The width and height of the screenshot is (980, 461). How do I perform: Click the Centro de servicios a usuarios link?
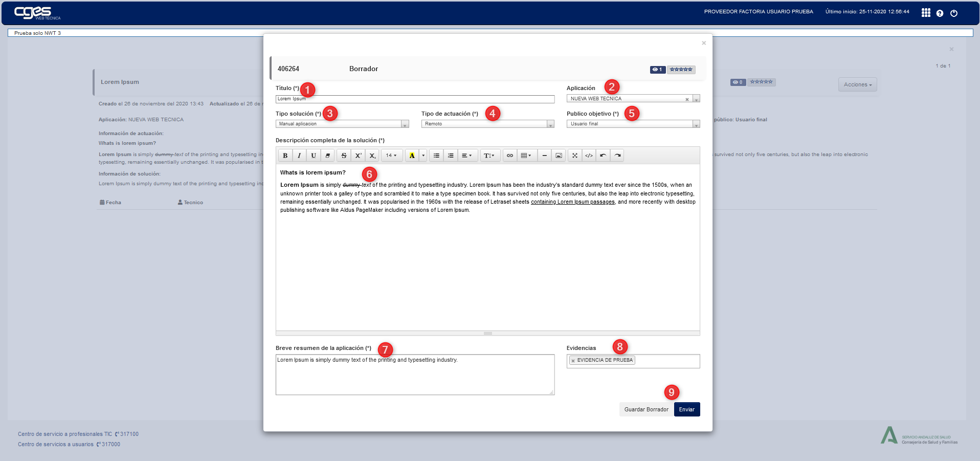click(56, 444)
